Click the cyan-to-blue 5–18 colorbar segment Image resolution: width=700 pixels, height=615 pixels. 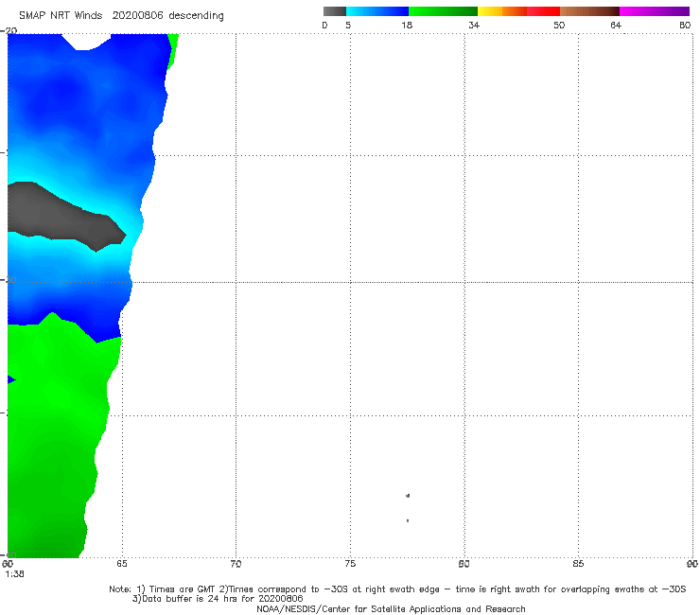[x=377, y=11]
